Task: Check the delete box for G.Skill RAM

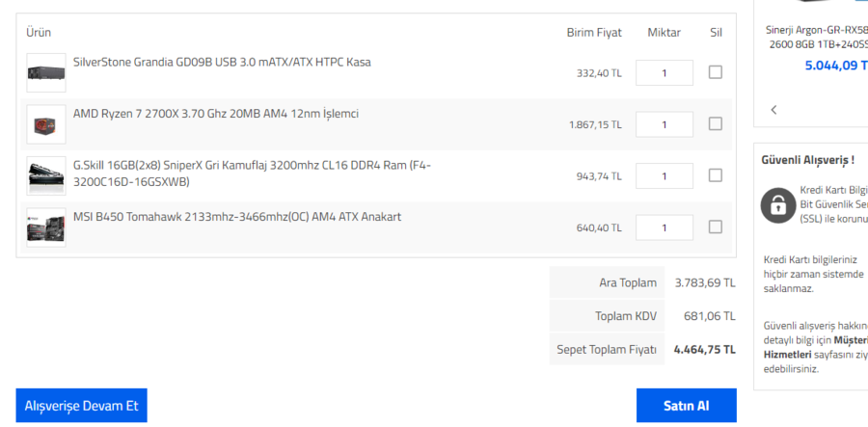Action: pyautogui.click(x=715, y=175)
